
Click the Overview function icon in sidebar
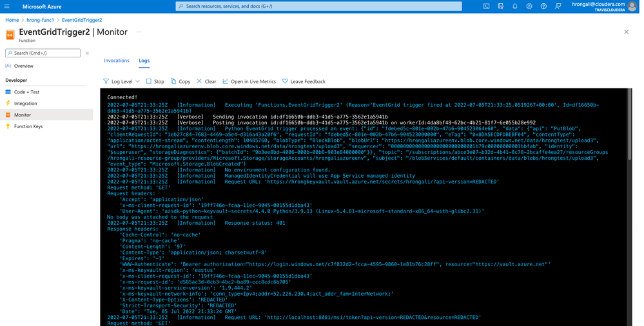pyautogui.click(x=8, y=66)
